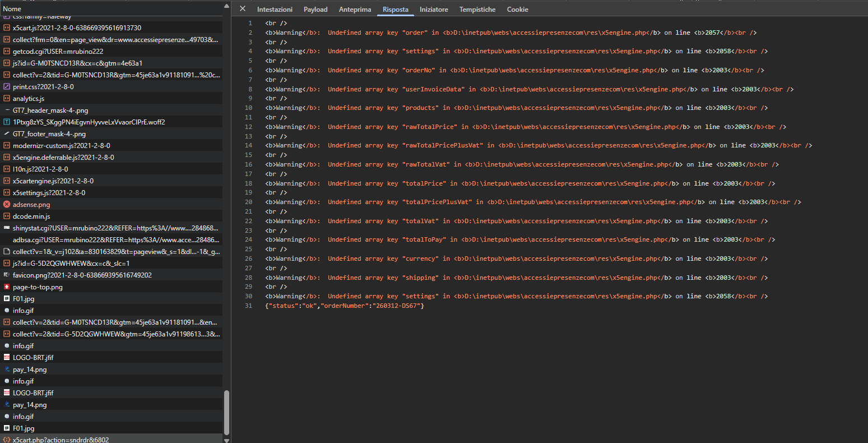Click the x5cart.php request icon

[x=7, y=440]
